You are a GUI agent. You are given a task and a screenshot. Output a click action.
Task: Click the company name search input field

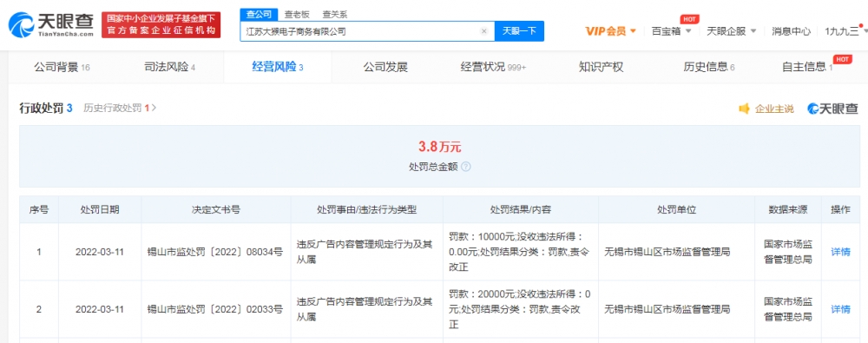pyautogui.click(x=360, y=31)
